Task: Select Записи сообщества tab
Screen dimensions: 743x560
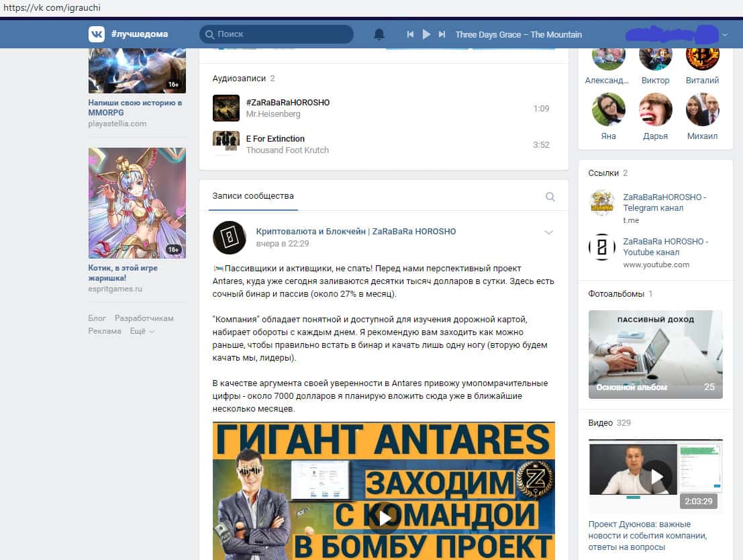Action: coord(253,196)
